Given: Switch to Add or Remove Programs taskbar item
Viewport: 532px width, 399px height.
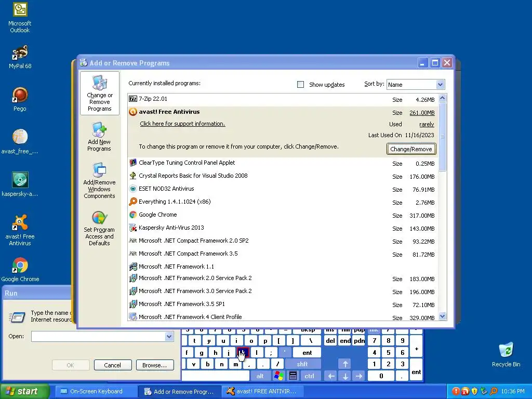Looking at the screenshot, I should [179, 392].
